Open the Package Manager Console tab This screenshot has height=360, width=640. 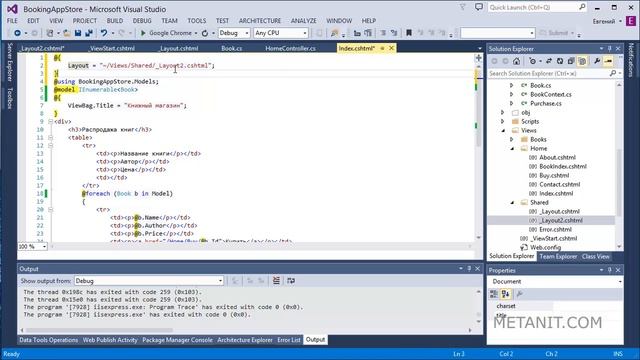(178, 340)
